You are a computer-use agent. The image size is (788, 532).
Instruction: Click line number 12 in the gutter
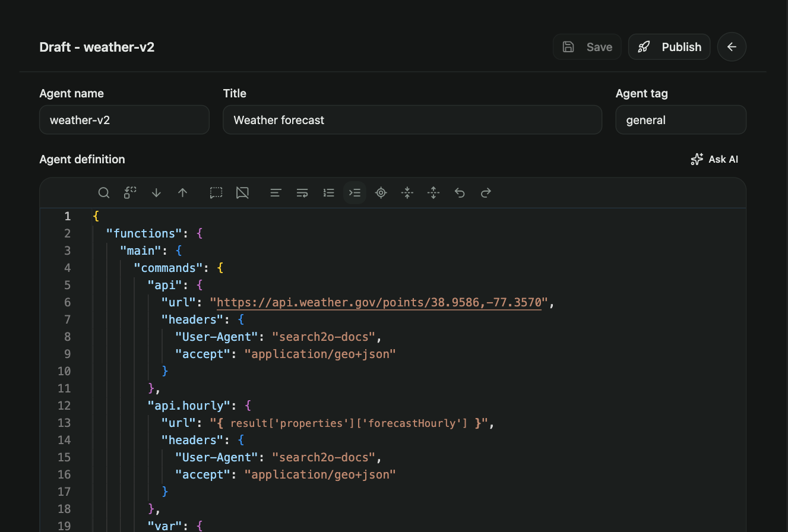[x=65, y=406]
